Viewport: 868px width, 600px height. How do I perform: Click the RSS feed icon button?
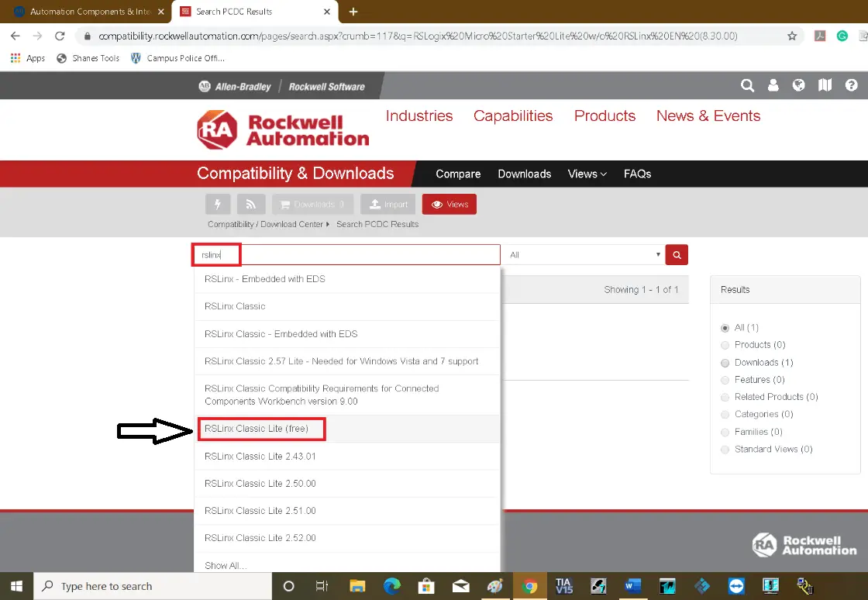click(251, 204)
